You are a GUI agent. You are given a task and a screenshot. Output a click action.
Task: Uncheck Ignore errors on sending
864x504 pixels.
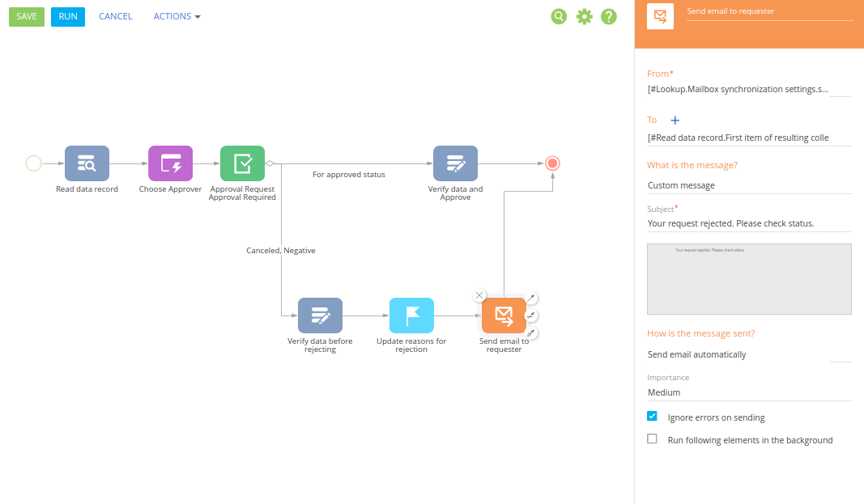(652, 416)
